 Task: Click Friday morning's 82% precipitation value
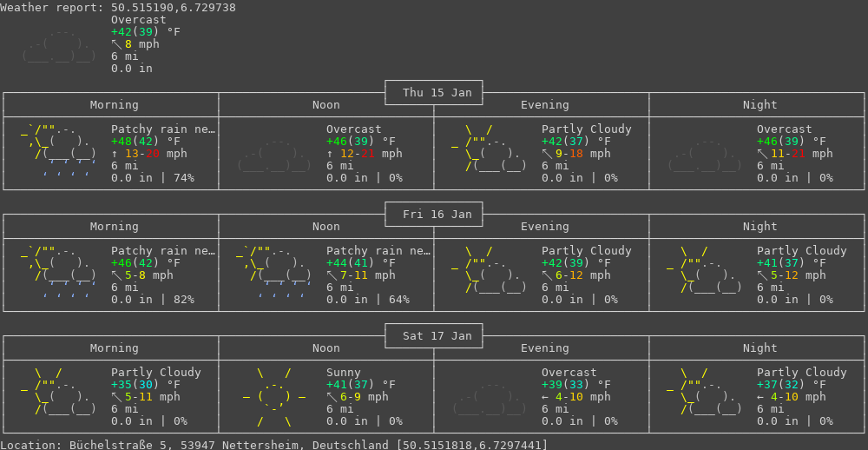(x=184, y=300)
